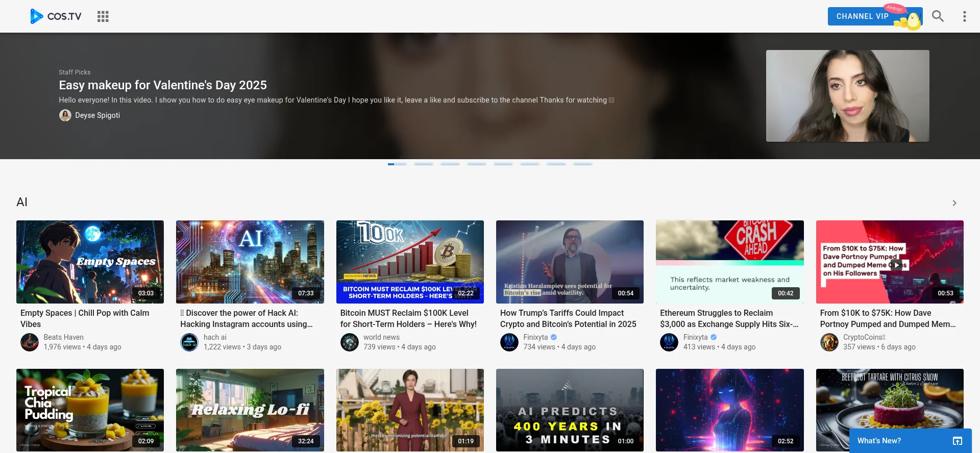
Task: Expand the AI section with the arrow
Action: coord(954,203)
